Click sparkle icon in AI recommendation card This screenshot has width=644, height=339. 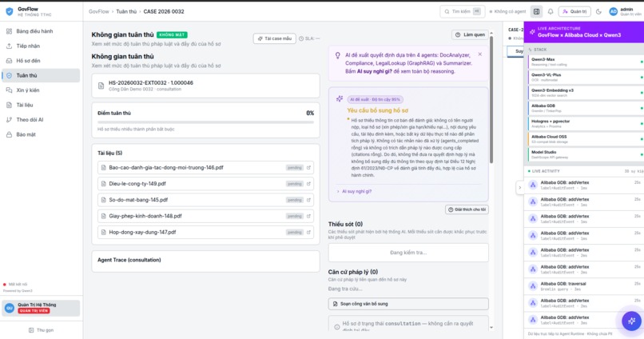pyautogui.click(x=340, y=98)
